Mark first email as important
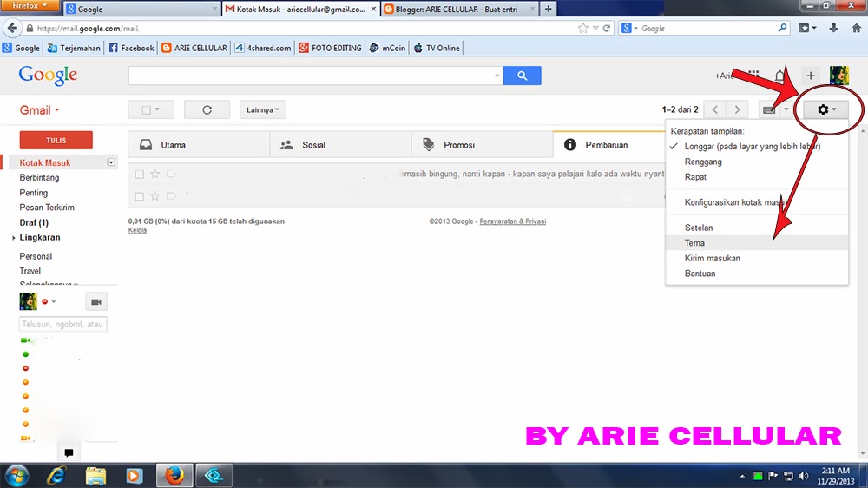 (171, 174)
